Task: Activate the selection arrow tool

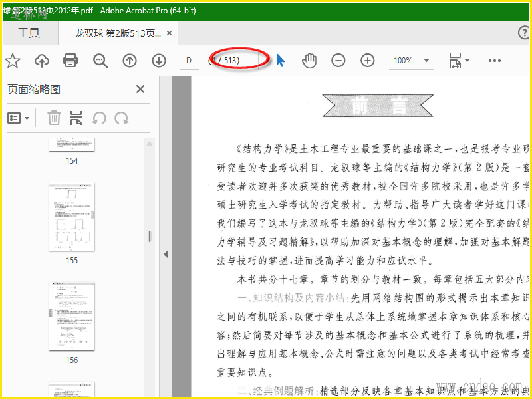Action: tap(280, 61)
